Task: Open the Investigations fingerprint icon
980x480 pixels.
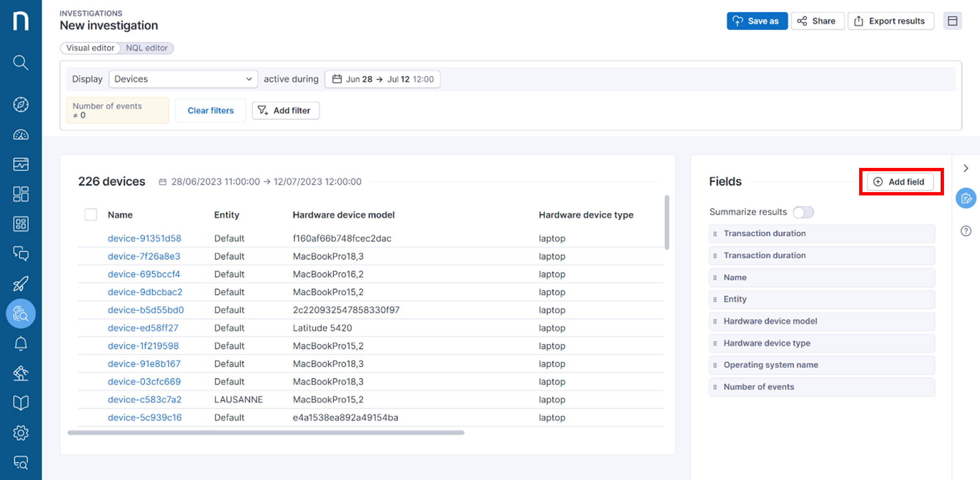Action: [x=21, y=314]
